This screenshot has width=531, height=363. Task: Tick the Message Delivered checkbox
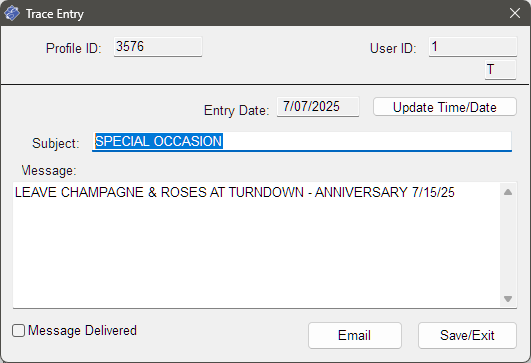click(x=18, y=330)
